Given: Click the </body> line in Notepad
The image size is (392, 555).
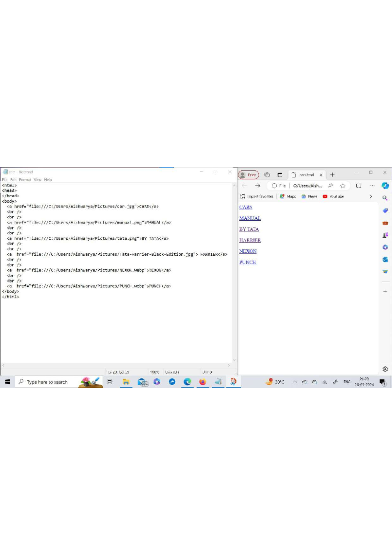Looking at the screenshot, I should click(10, 291).
